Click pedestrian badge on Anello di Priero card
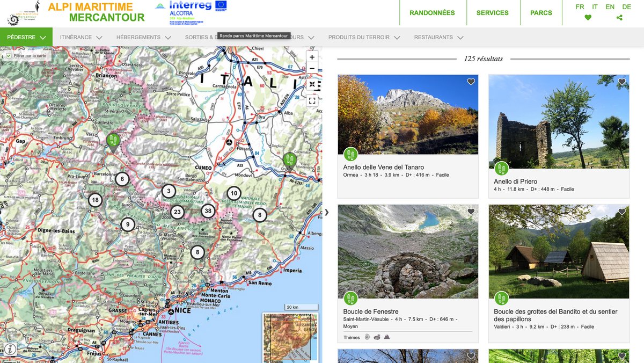This screenshot has width=644, height=363. [x=501, y=169]
